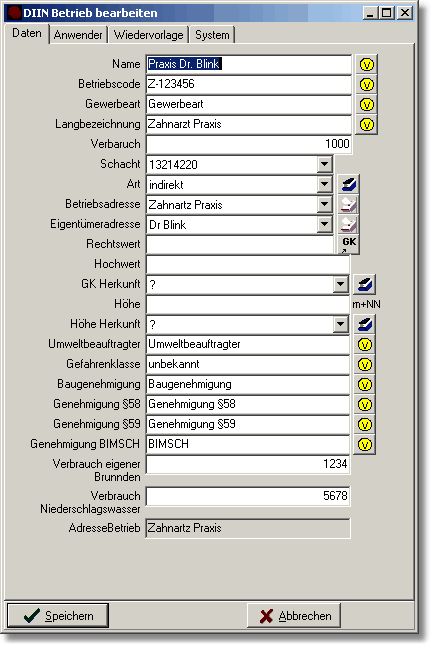The image size is (431, 646).
Task: Click the yellow V icon beside Langbezeichnung
Action: coord(366,124)
